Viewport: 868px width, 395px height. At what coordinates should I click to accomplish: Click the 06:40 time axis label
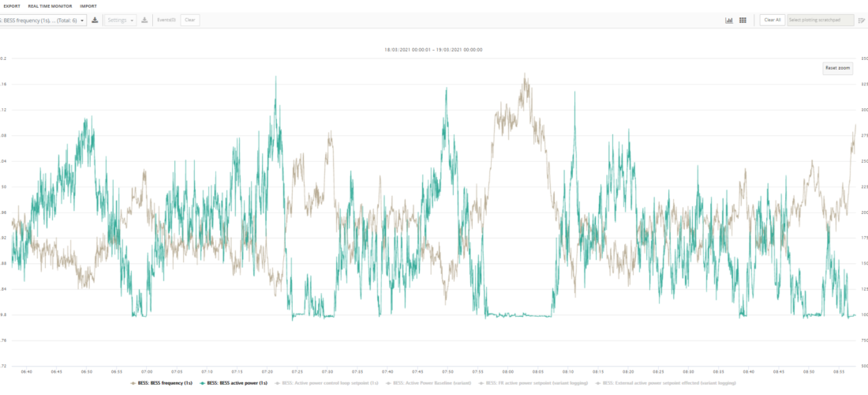[x=26, y=372]
